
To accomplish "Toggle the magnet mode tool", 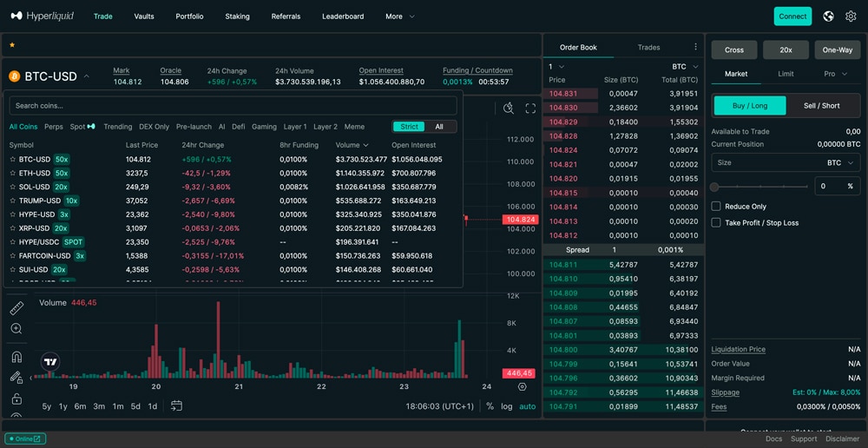I will pos(16,357).
